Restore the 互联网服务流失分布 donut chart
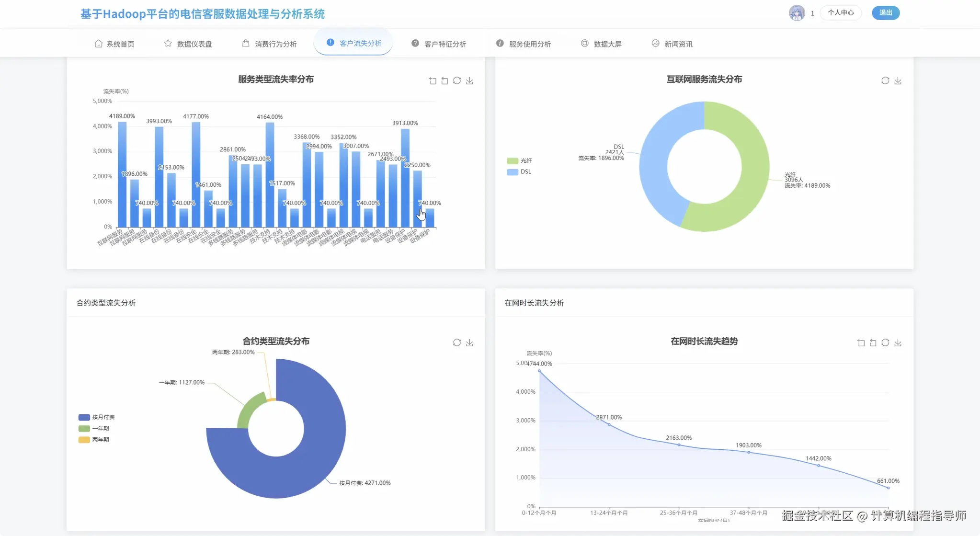The image size is (980, 536). [885, 81]
